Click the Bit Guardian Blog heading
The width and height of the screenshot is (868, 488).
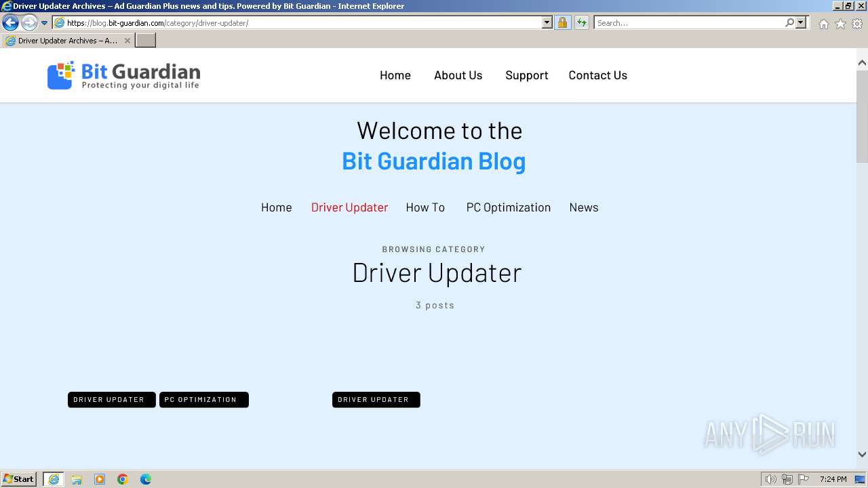coord(434,161)
